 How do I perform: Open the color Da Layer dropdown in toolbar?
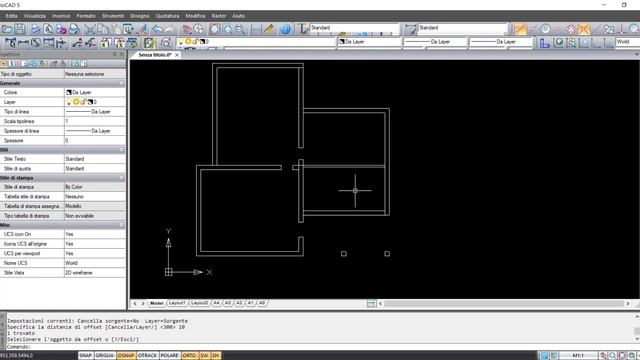tap(369, 42)
